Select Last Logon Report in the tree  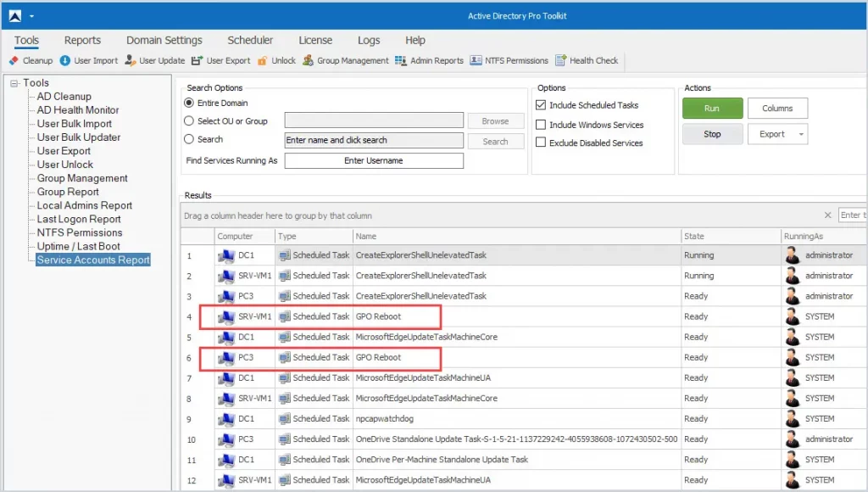pyautogui.click(x=79, y=220)
